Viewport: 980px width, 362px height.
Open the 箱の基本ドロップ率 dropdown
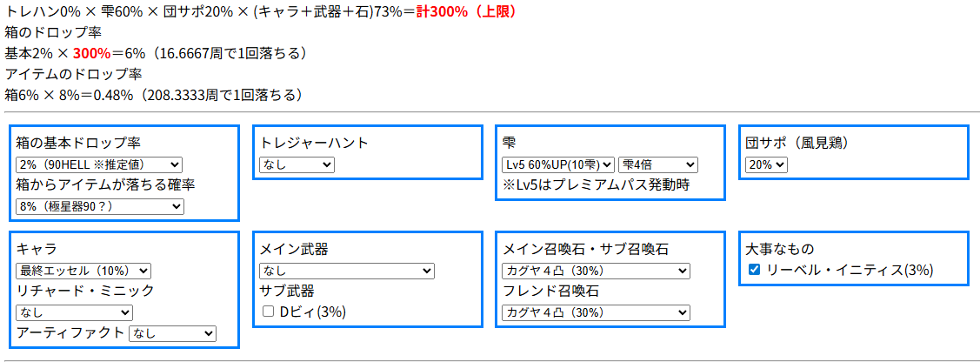[99, 164]
